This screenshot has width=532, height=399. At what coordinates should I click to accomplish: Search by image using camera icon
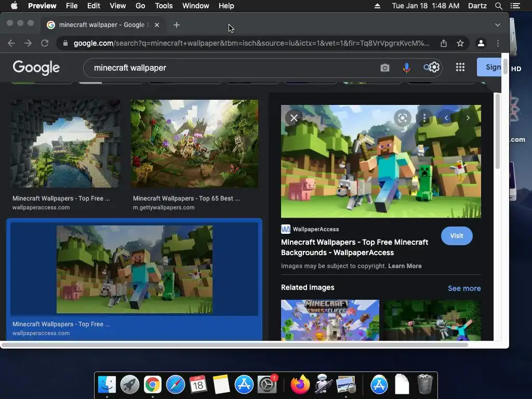click(x=385, y=68)
